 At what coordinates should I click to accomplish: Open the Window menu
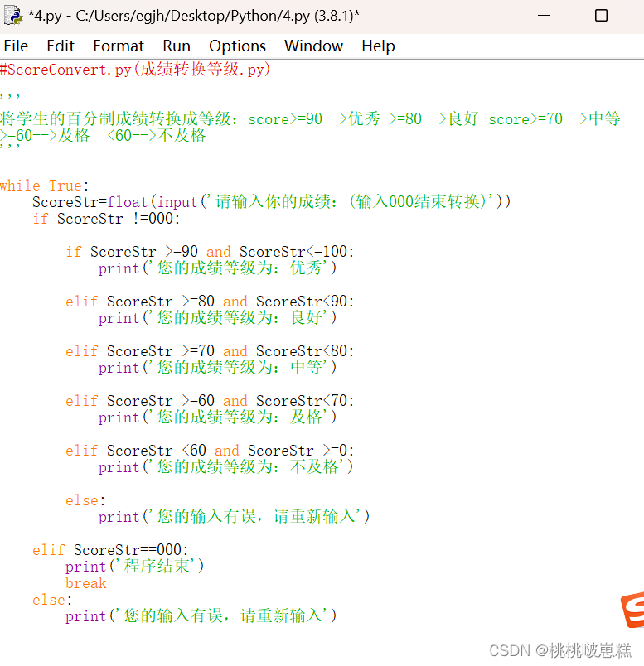pyautogui.click(x=313, y=46)
